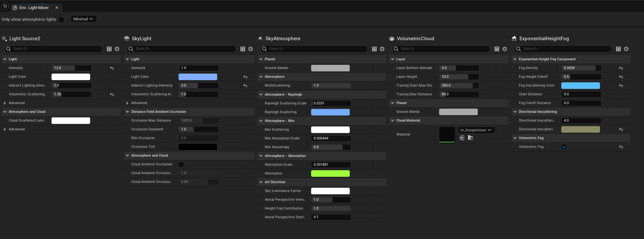Screen dimensions: 644x239
Task: Open Fog Inscattering Color swatch
Action: [580, 86]
